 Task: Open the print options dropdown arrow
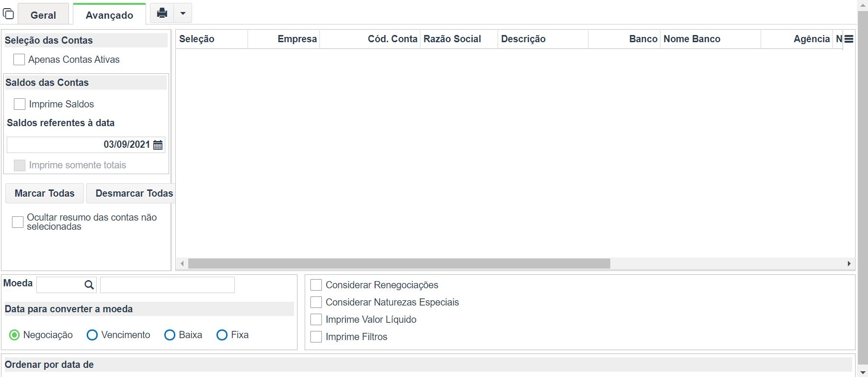point(183,13)
